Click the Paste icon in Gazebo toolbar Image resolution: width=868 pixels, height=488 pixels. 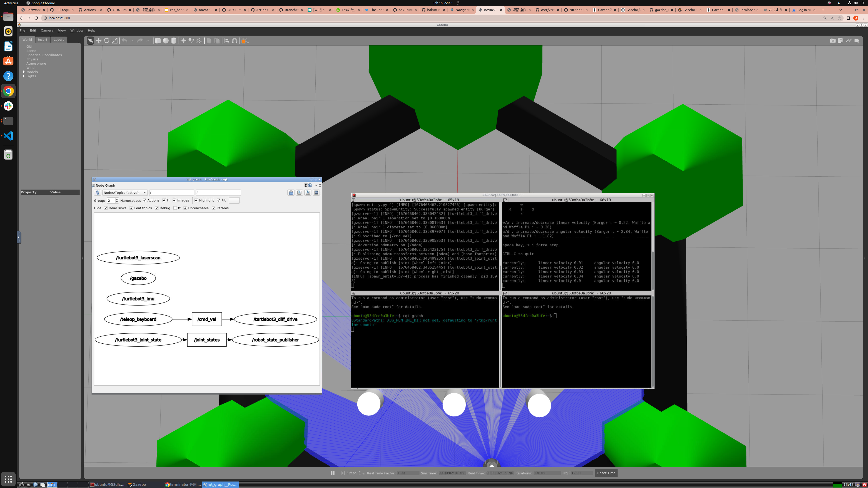click(217, 41)
